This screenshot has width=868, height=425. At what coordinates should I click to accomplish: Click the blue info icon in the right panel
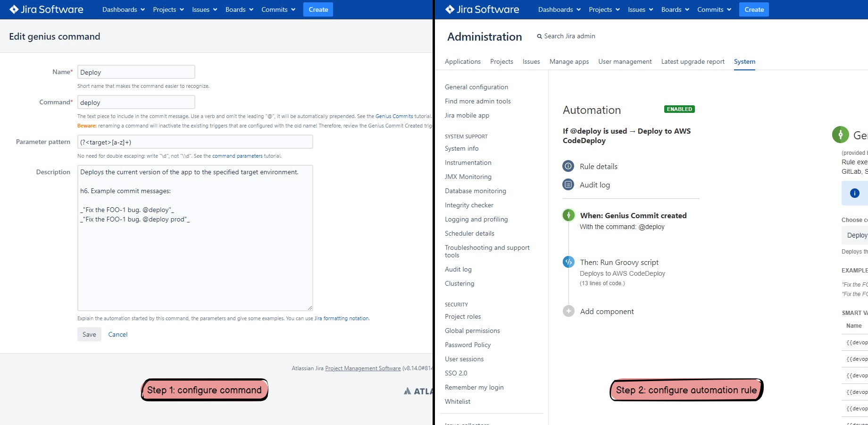coord(854,193)
